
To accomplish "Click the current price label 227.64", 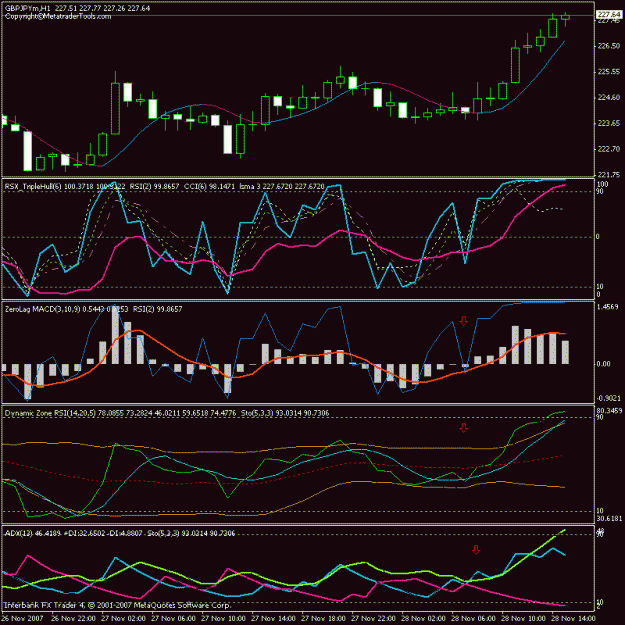I will coord(609,15).
